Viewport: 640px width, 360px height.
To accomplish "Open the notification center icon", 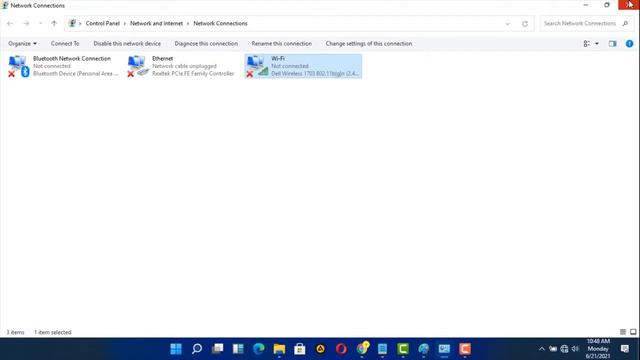I will pyautogui.click(x=625, y=349).
